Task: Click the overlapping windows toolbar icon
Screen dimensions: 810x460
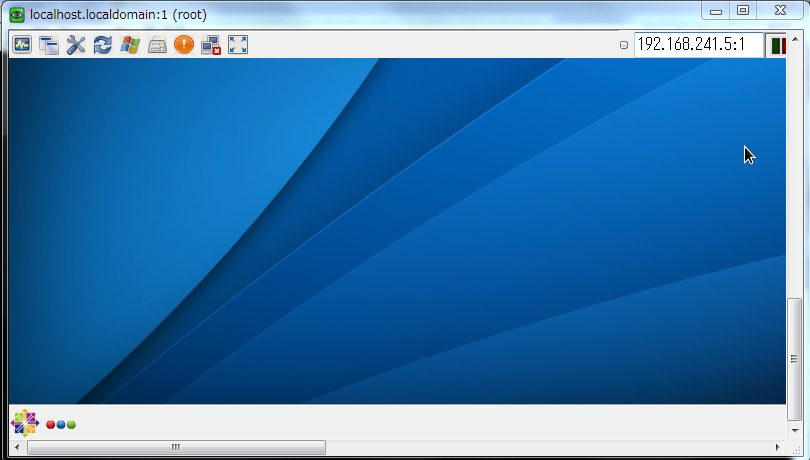Action: coord(49,45)
